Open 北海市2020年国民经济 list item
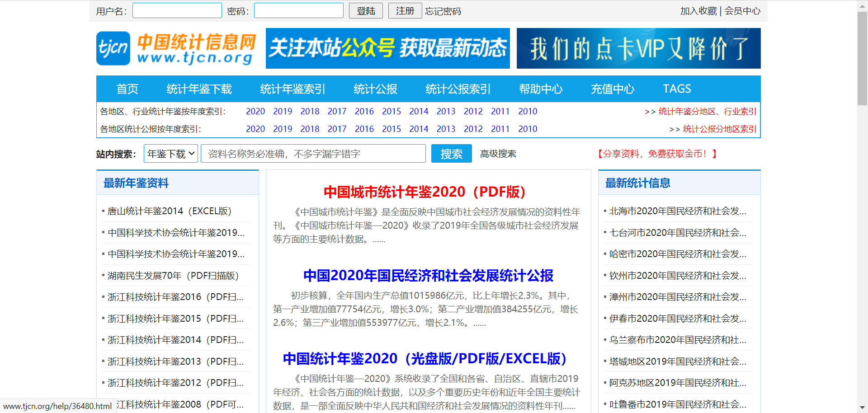This screenshot has height=413, width=868. click(x=678, y=211)
